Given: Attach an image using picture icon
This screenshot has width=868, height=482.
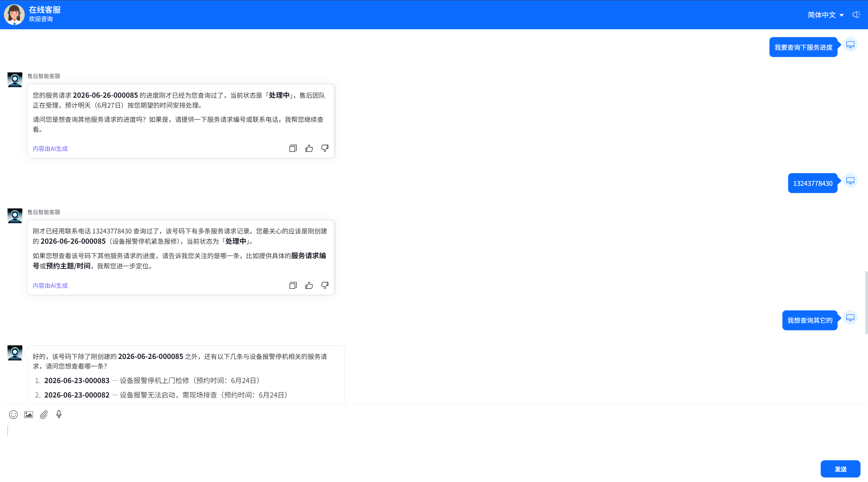Looking at the screenshot, I should pyautogui.click(x=29, y=414).
